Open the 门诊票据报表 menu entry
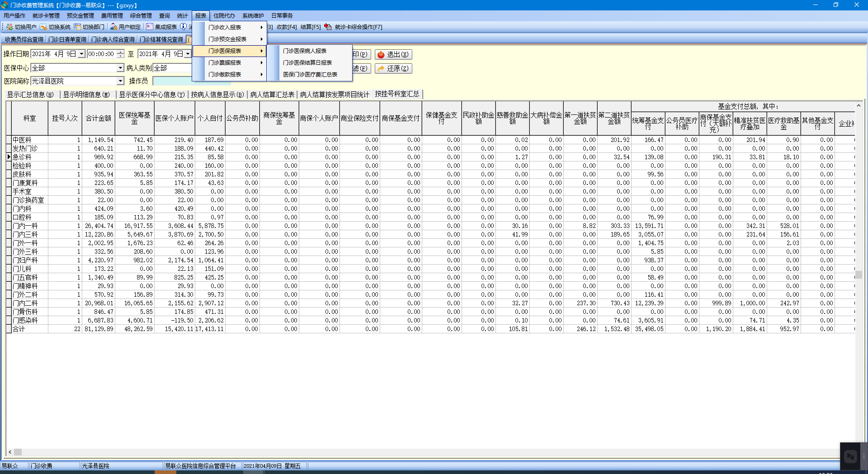Image resolution: width=868 pixels, height=474 pixels. [x=225, y=63]
